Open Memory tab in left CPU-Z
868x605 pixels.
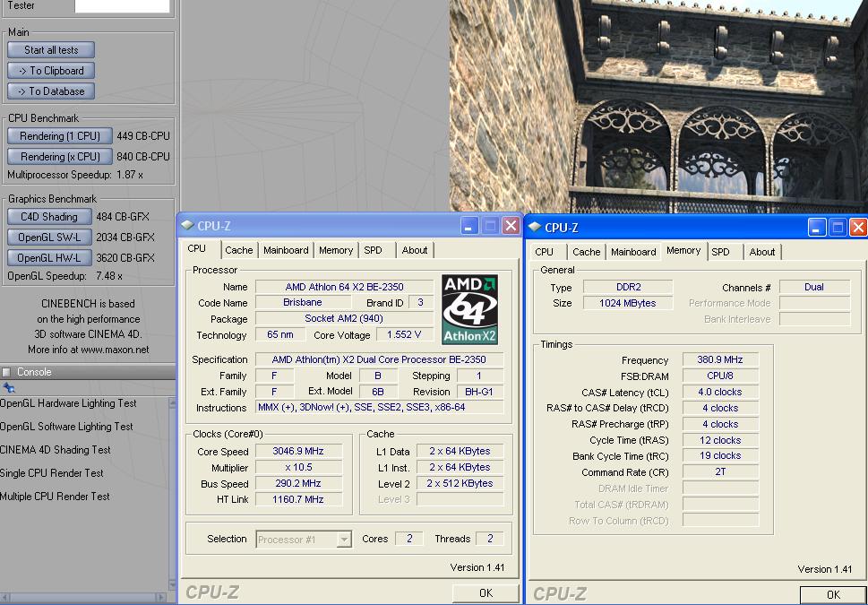335,250
